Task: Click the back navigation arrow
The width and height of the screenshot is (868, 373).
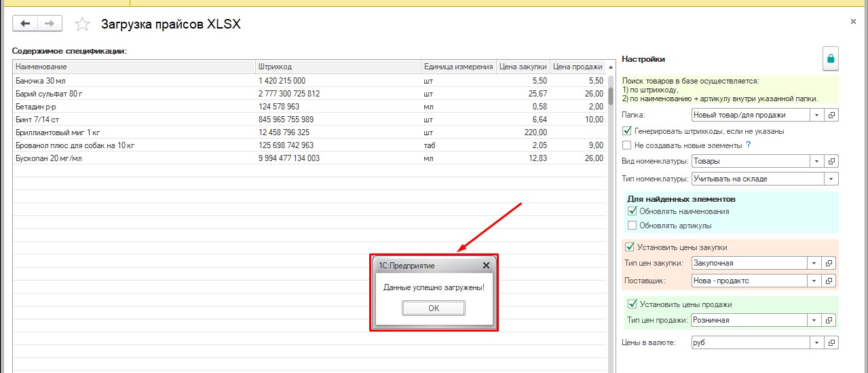Action: (26, 24)
